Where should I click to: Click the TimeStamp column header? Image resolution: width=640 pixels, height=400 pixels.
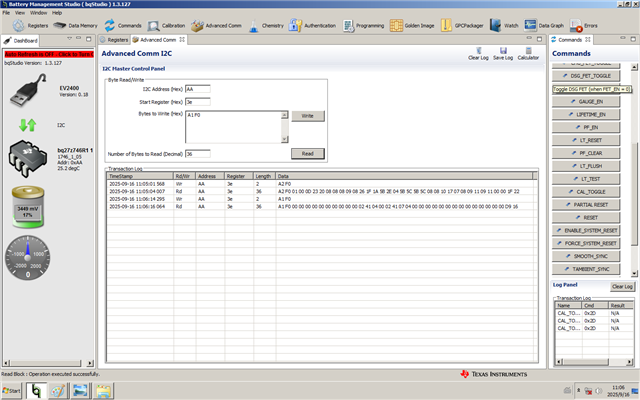tap(140, 176)
